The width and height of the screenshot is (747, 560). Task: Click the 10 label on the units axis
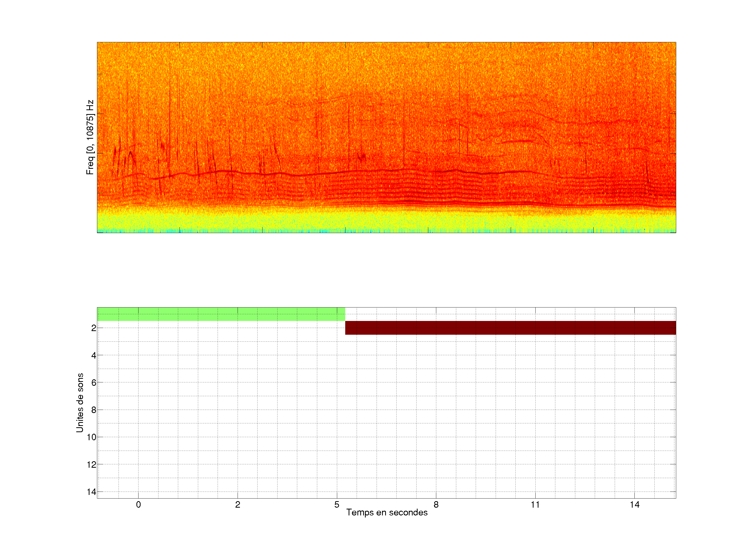point(92,437)
